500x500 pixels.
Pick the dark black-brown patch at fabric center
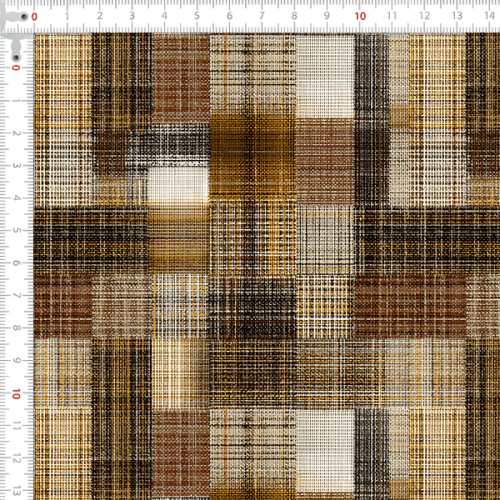tap(252, 308)
